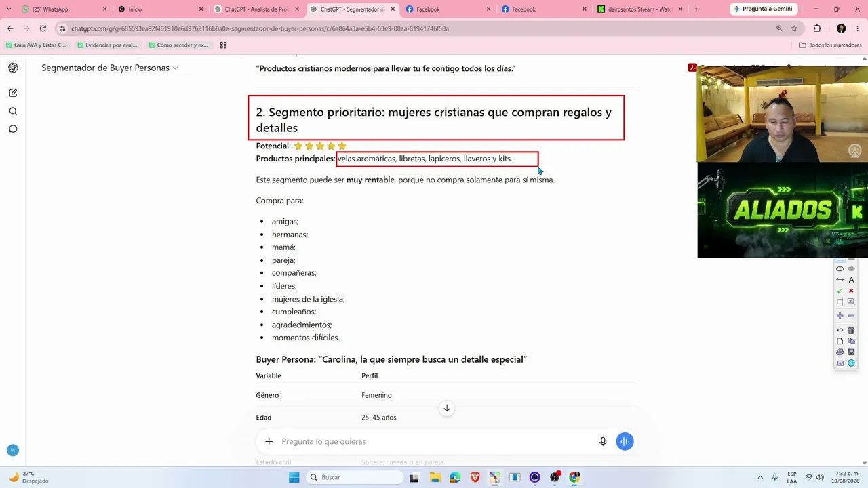Open Todos los marcadores folder
868x488 pixels.
coord(830,45)
